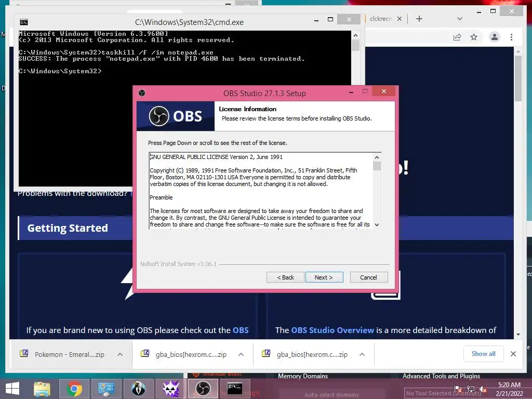Close the clckrece browser tab
This screenshot has width=532, height=399.
coord(400,19)
